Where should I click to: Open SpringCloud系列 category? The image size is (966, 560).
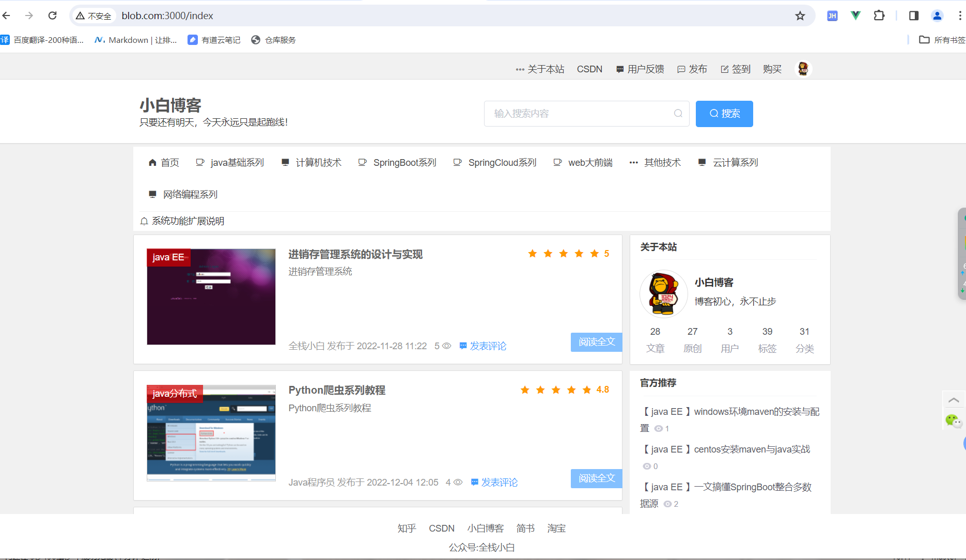tap(495, 163)
